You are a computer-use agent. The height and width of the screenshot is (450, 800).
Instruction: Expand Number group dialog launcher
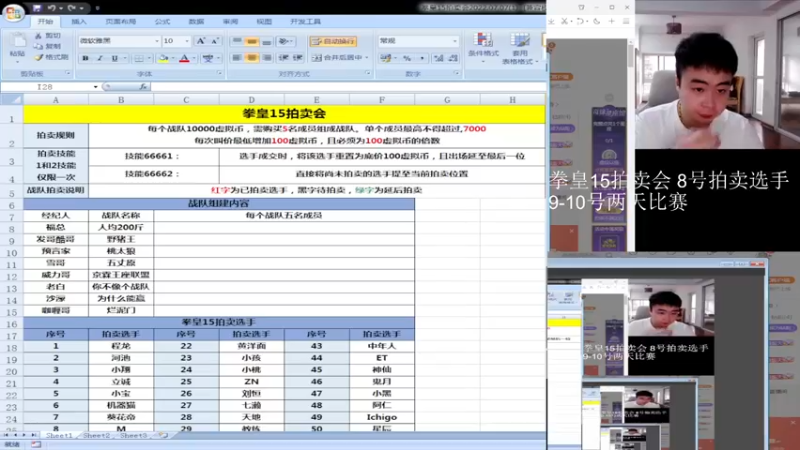click(x=457, y=74)
